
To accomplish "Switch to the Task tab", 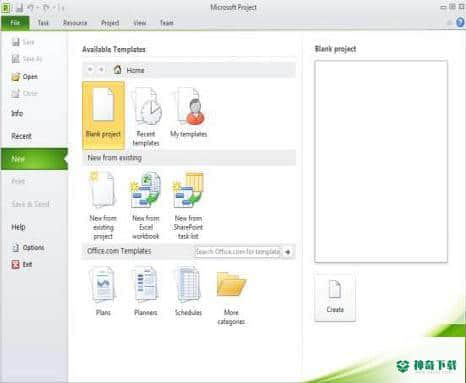I will click(x=43, y=23).
